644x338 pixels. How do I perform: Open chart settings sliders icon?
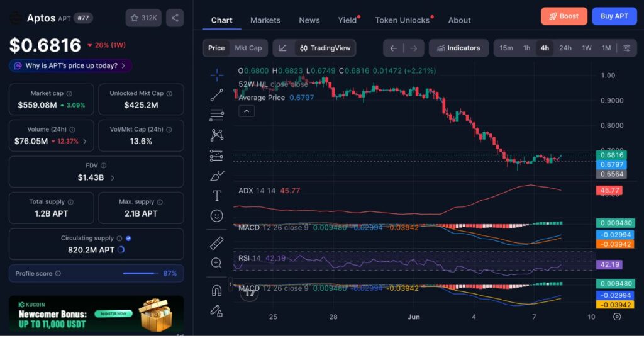pyautogui.click(x=627, y=48)
